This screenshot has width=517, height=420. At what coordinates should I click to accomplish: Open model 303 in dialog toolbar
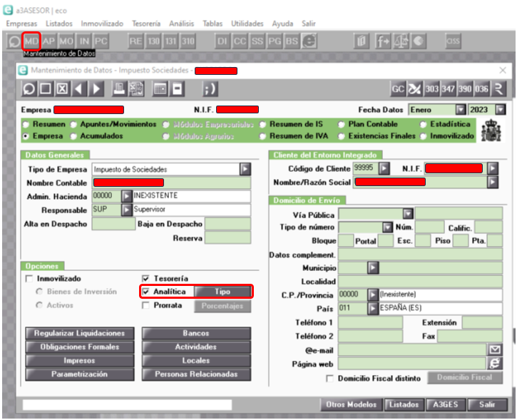pyautogui.click(x=431, y=89)
